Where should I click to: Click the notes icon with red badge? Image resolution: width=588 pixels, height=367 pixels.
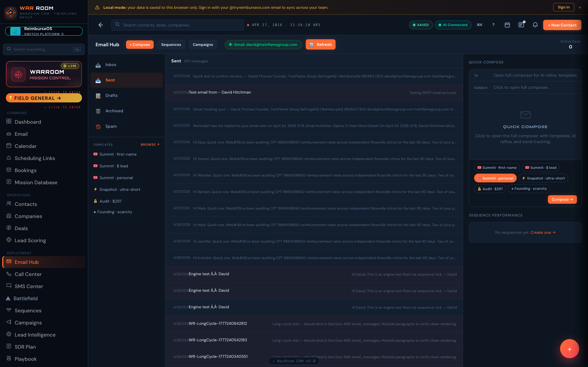tap(521, 25)
